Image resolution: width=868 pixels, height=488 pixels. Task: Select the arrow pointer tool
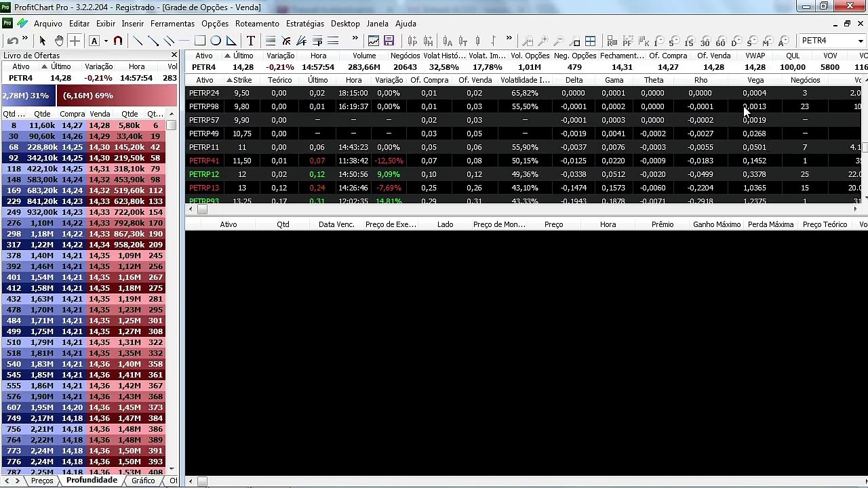click(x=42, y=41)
